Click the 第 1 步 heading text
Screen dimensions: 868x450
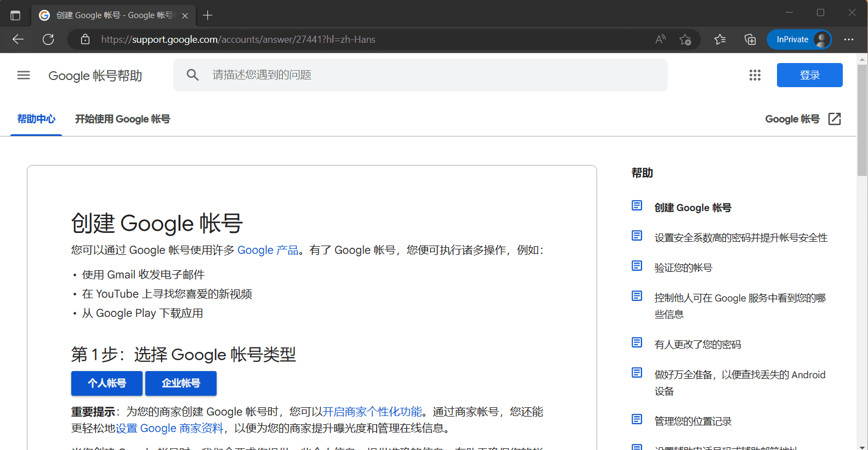tap(183, 355)
